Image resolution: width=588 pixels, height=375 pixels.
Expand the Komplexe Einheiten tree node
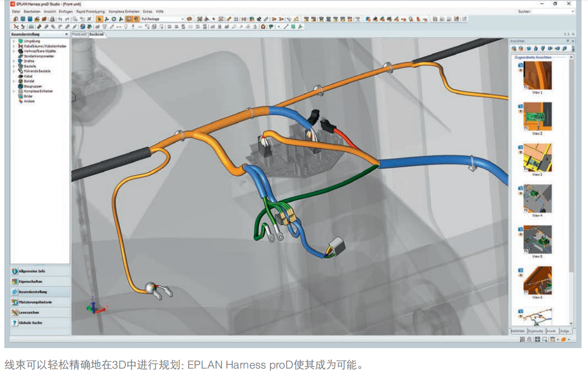tap(14, 91)
